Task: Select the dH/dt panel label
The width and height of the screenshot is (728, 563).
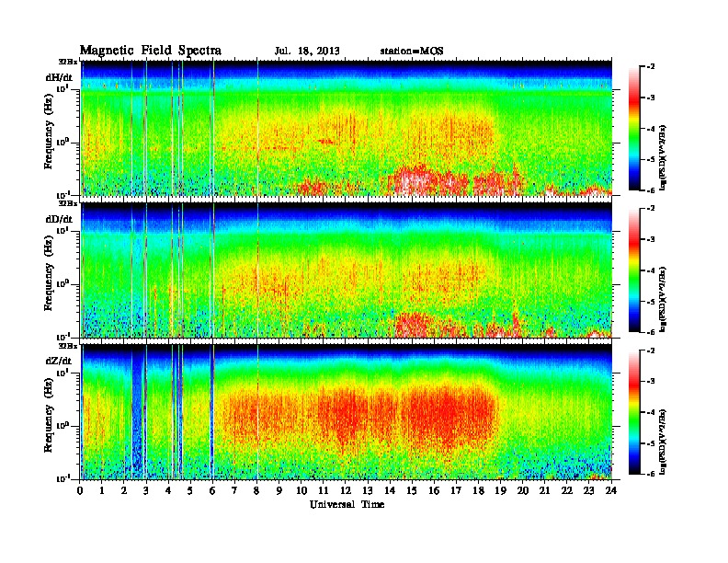Action: (59, 77)
